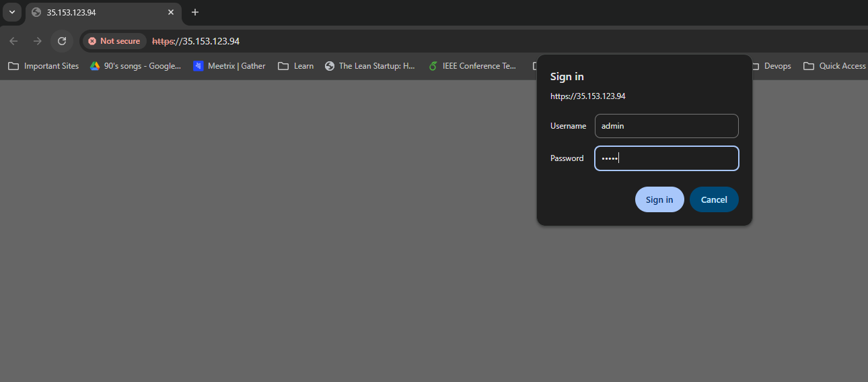Focus the Password input field
Screen dimensions: 868x382
tap(666, 158)
